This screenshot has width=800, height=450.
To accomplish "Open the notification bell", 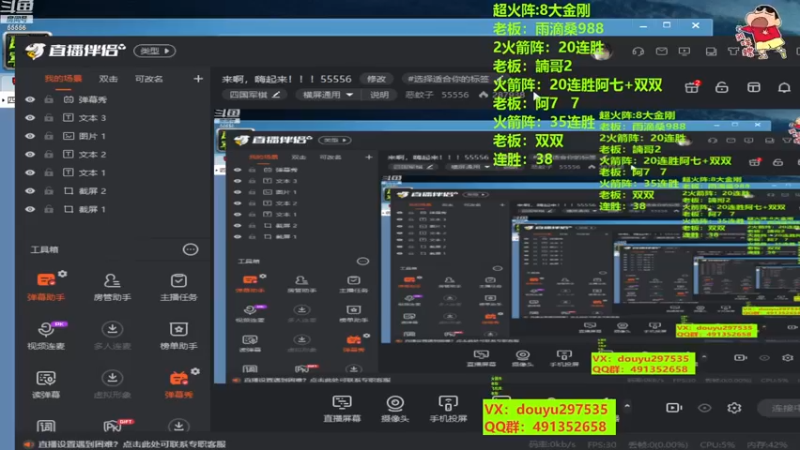I will (x=784, y=87).
